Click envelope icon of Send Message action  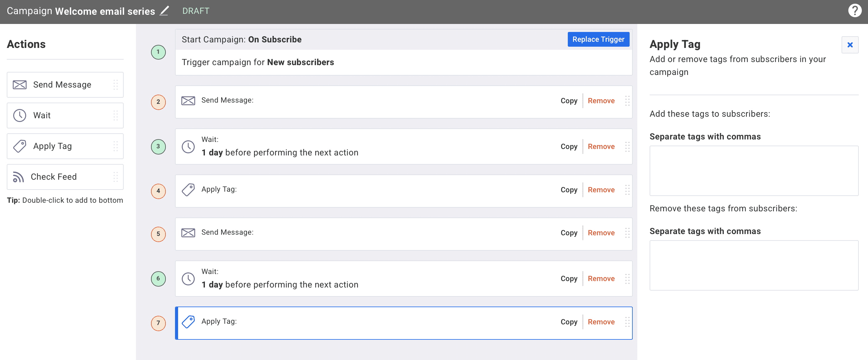coord(20,85)
